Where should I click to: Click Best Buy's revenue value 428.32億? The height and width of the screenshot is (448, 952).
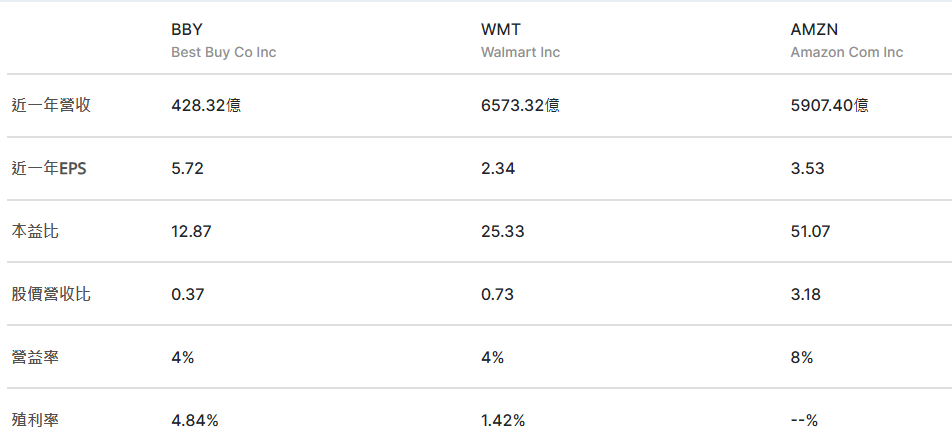pos(206,105)
